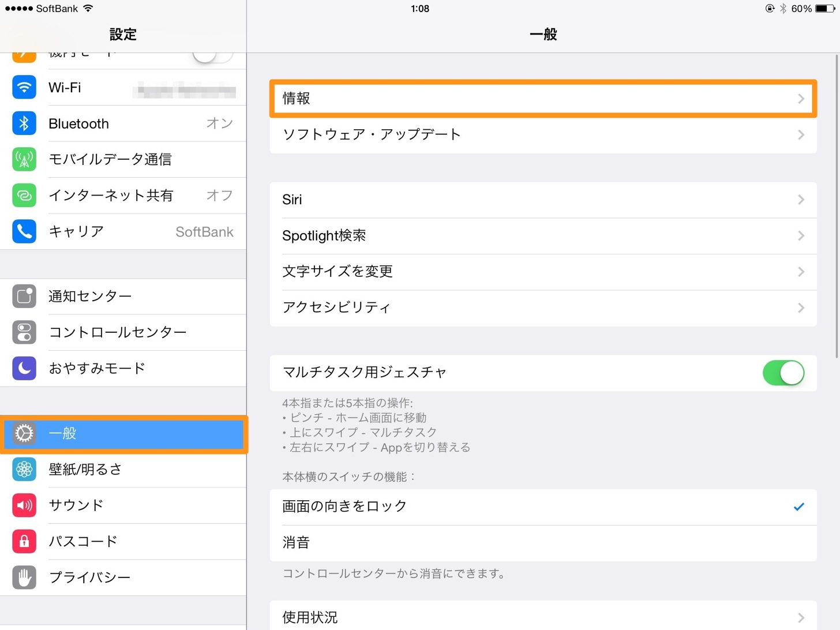The image size is (840, 630).
Task: Expand アクセシビリティ chevron
Action: pyautogui.click(x=801, y=308)
